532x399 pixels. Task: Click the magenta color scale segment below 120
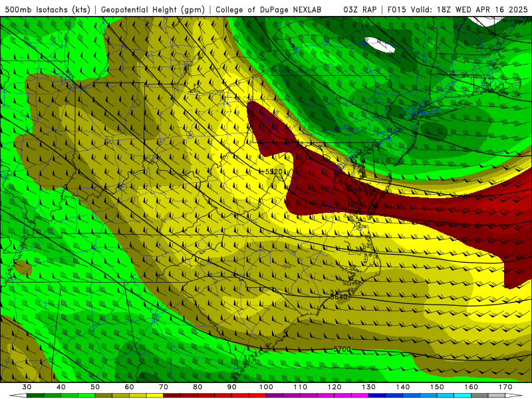click(343, 396)
